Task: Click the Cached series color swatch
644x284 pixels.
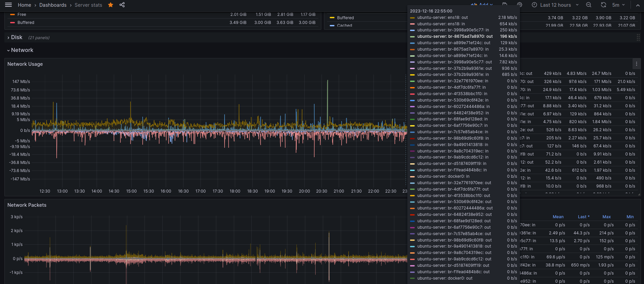Action: (332, 26)
